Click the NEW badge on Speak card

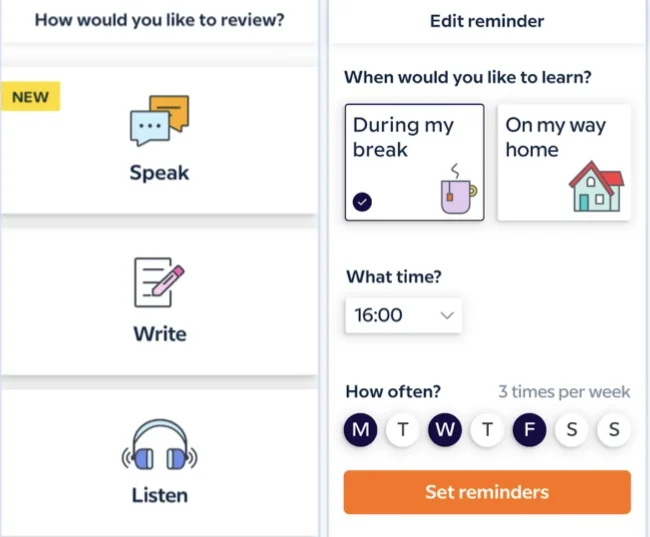pos(30,97)
